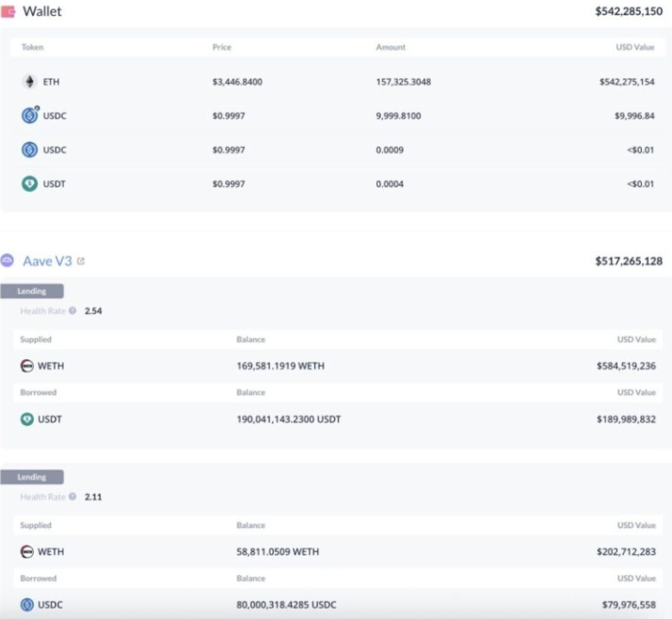Screen dimensions: 672x619
Task: Select the Lending tag above Health Rate 2.11
Action: tap(32, 477)
